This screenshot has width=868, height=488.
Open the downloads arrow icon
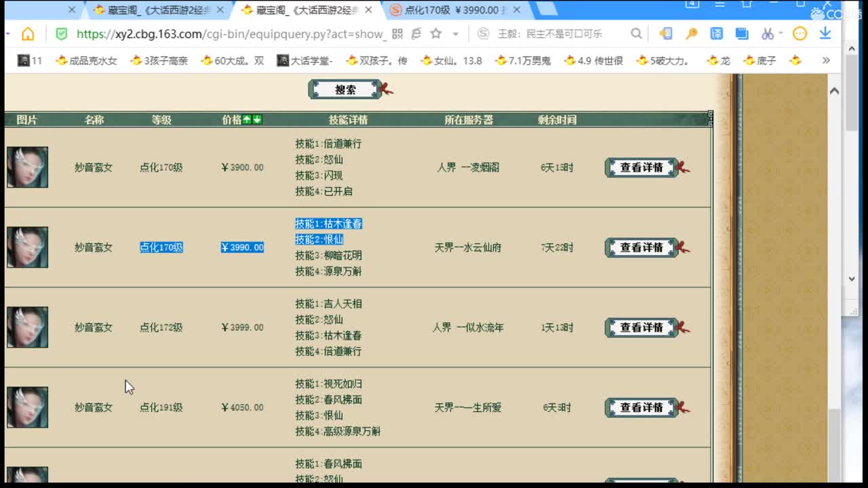(x=825, y=34)
